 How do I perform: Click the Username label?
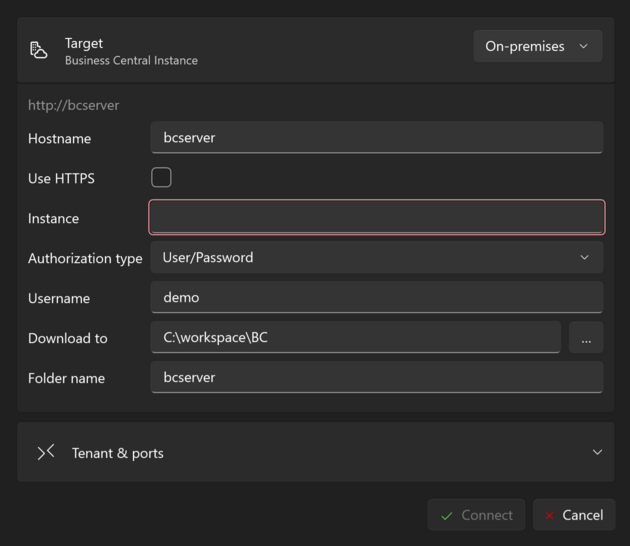click(x=59, y=299)
